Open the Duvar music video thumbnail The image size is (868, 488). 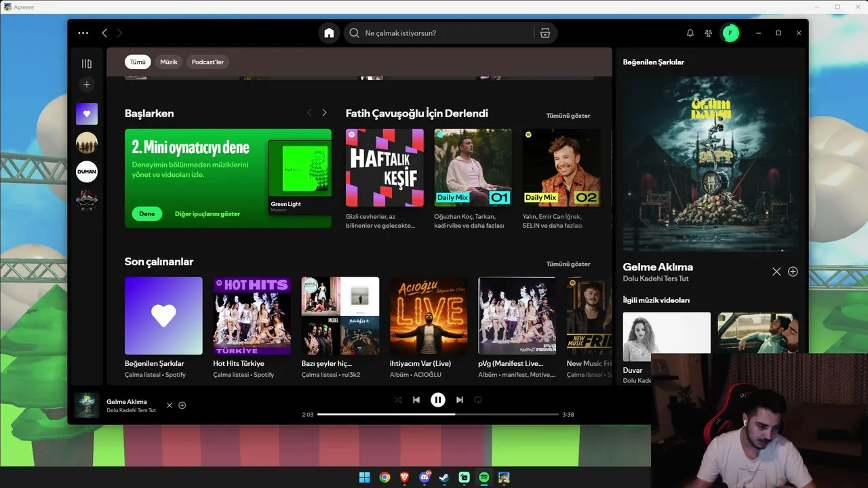point(667,337)
